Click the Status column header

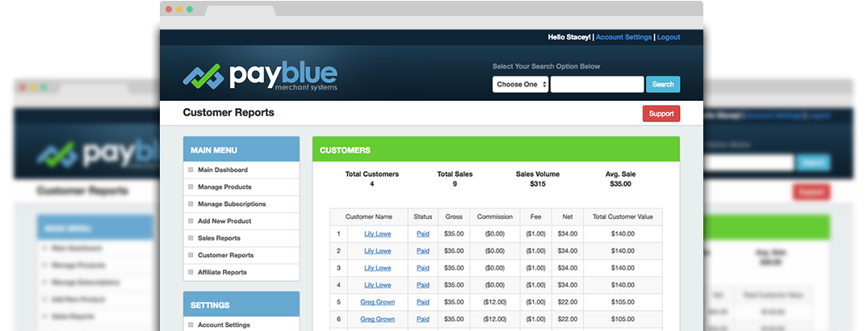[x=423, y=217]
